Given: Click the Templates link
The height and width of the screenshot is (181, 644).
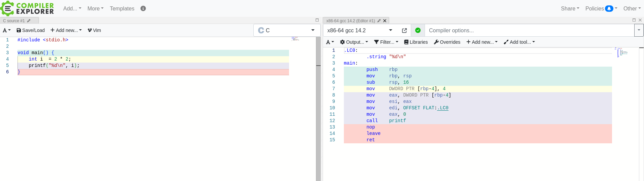Looking at the screenshot, I should [x=122, y=8].
